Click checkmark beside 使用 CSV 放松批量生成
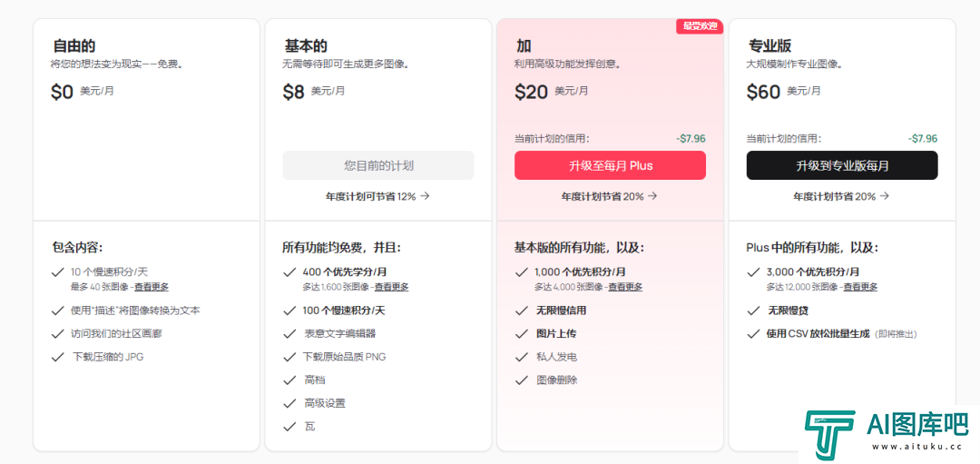Screen dimensions: 980x464 click(753, 333)
